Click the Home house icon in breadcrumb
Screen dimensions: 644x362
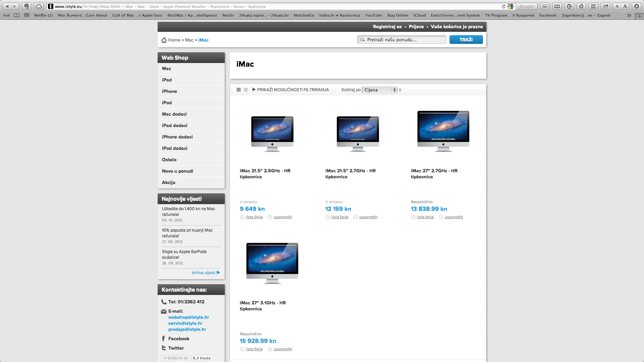(x=164, y=40)
